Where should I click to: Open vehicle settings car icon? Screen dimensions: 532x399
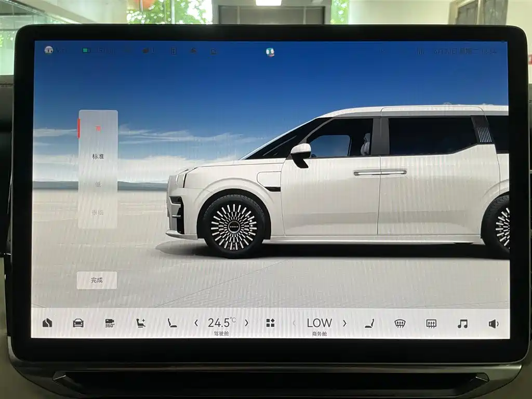(78, 323)
